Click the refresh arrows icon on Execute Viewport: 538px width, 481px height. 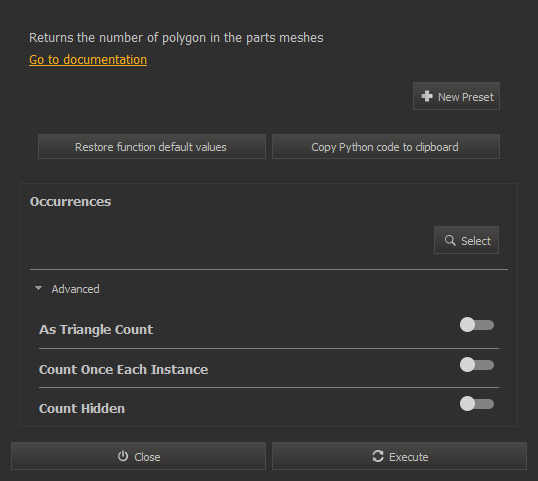click(378, 456)
